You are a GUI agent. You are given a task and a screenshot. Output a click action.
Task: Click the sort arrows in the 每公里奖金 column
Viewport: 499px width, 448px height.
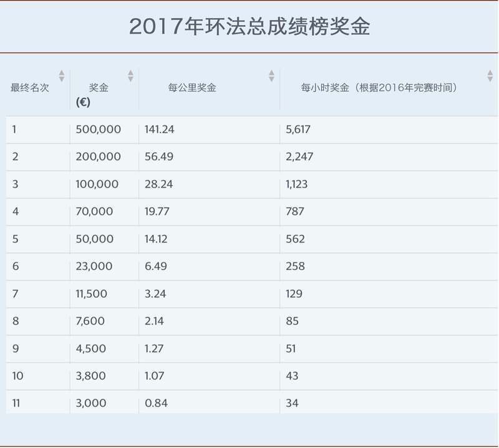[271, 76]
